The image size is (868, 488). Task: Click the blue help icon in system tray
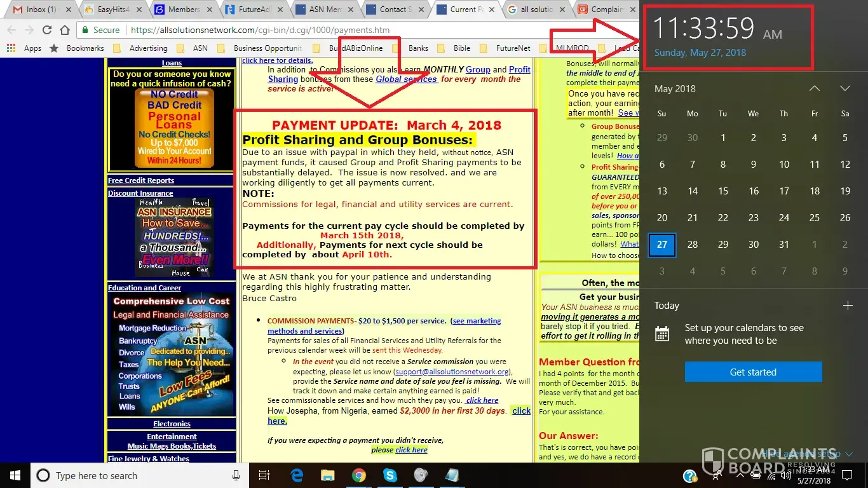689,476
